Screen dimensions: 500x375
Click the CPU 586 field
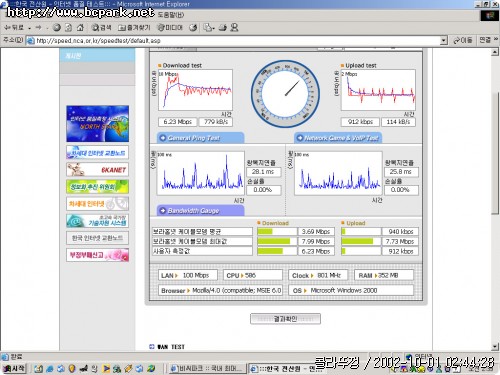[x=253, y=275]
